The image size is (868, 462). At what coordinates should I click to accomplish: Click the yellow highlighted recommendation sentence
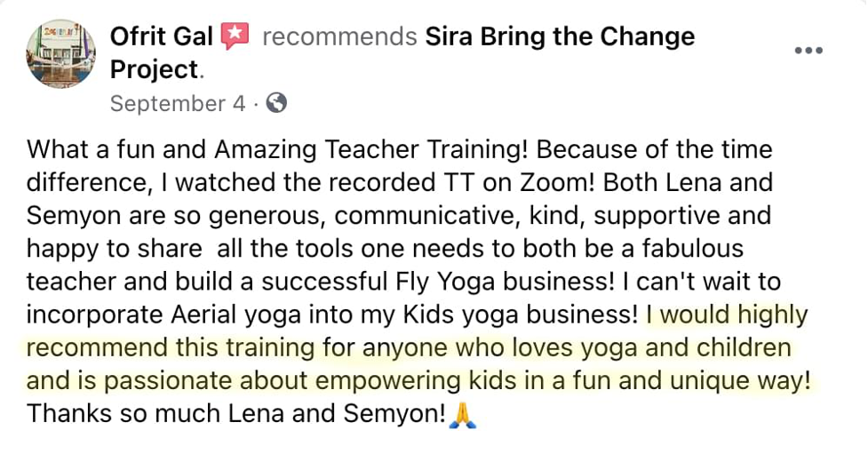409,348
